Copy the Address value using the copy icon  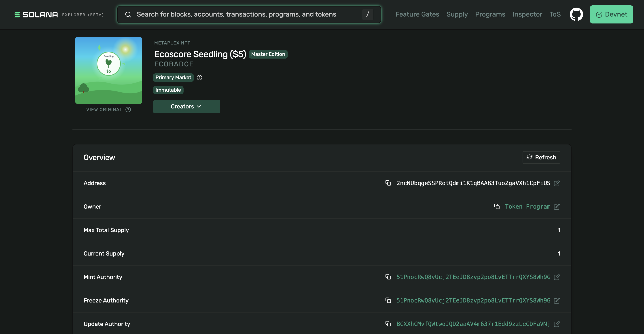coord(388,183)
